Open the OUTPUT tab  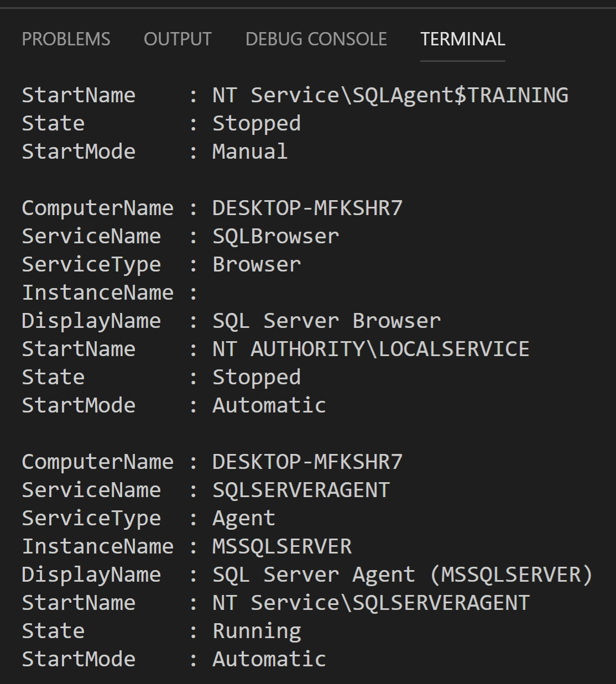178,39
